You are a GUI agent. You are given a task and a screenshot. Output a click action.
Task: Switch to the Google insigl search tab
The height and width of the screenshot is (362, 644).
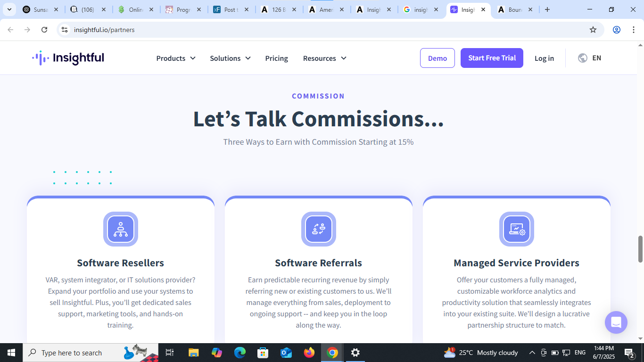coord(420,9)
